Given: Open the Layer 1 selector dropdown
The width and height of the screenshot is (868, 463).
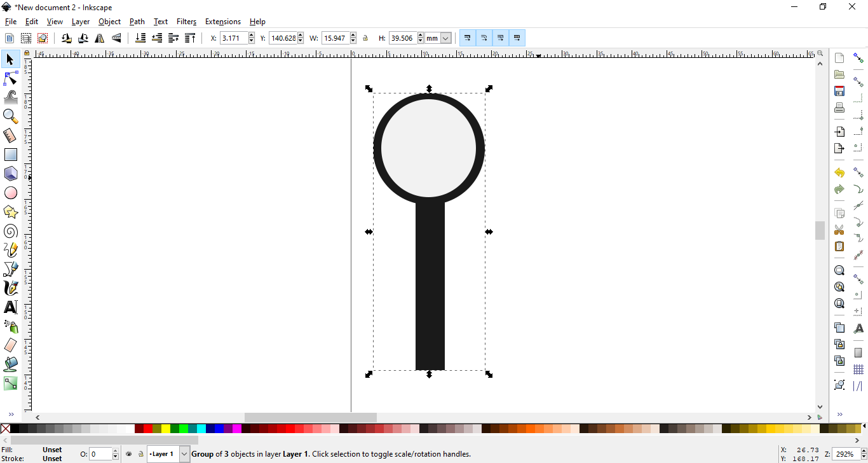Looking at the screenshot, I should tap(184, 453).
